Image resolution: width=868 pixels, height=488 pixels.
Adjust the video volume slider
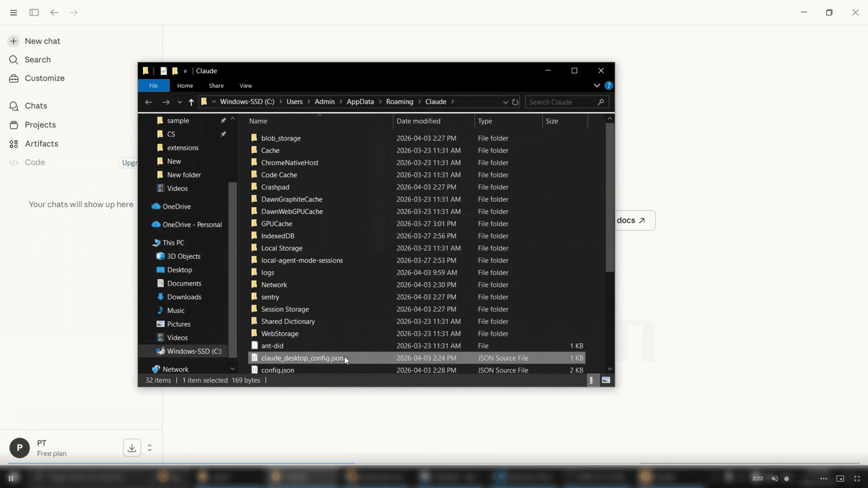pyautogui.click(x=798, y=479)
